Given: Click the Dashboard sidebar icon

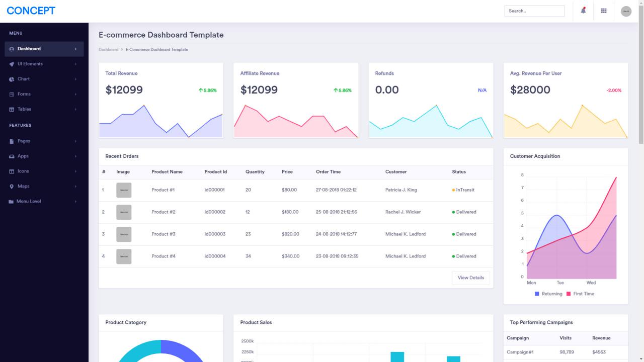Looking at the screenshot, I should pos(12,49).
